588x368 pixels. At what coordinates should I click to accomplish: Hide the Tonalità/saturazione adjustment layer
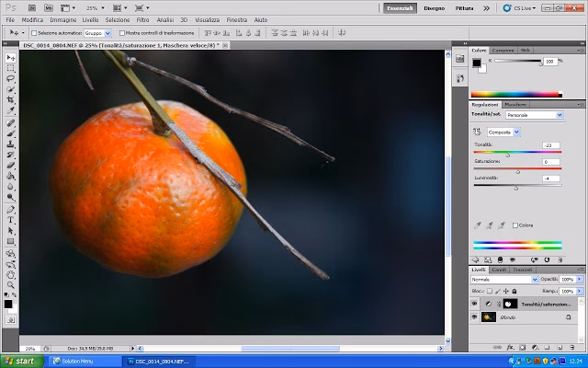[x=474, y=304]
